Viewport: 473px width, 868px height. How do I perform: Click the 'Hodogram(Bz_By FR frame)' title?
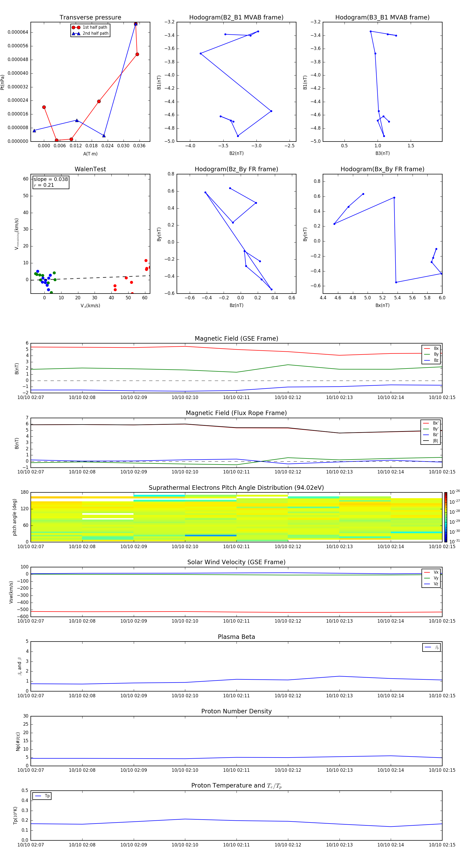tap(236, 169)
